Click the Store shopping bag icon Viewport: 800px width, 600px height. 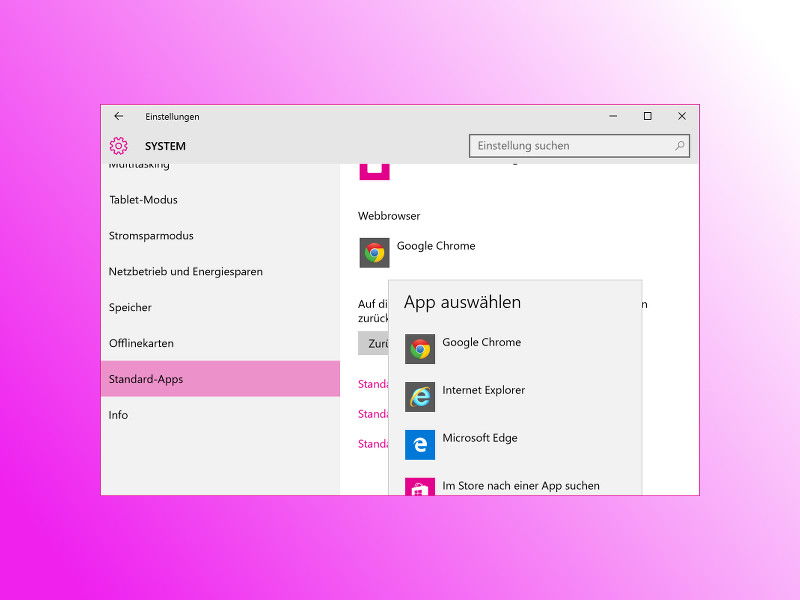pyautogui.click(x=420, y=486)
